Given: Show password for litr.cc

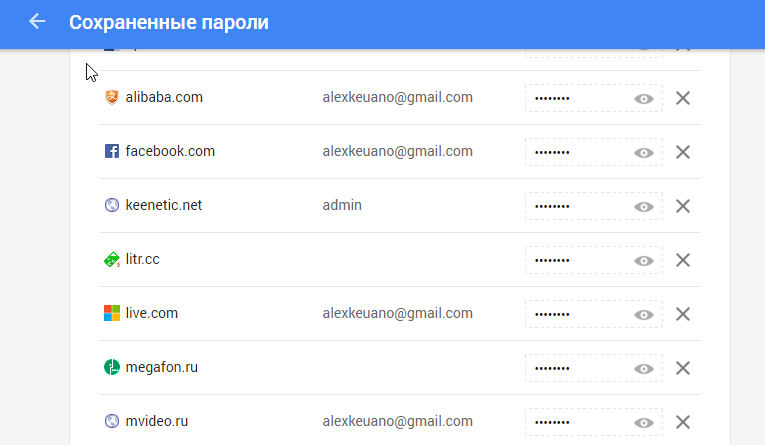Looking at the screenshot, I should (644, 260).
